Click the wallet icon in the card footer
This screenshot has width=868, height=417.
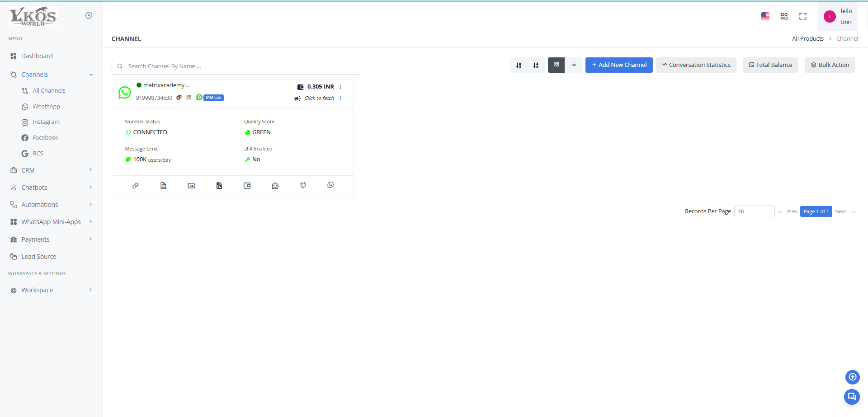coord(247,186)
